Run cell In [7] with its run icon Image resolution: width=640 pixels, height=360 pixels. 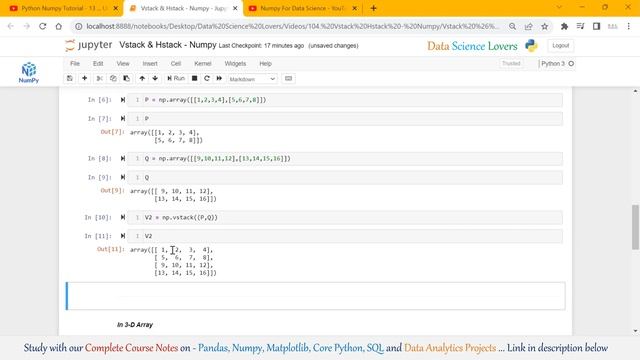coord(123,119)
